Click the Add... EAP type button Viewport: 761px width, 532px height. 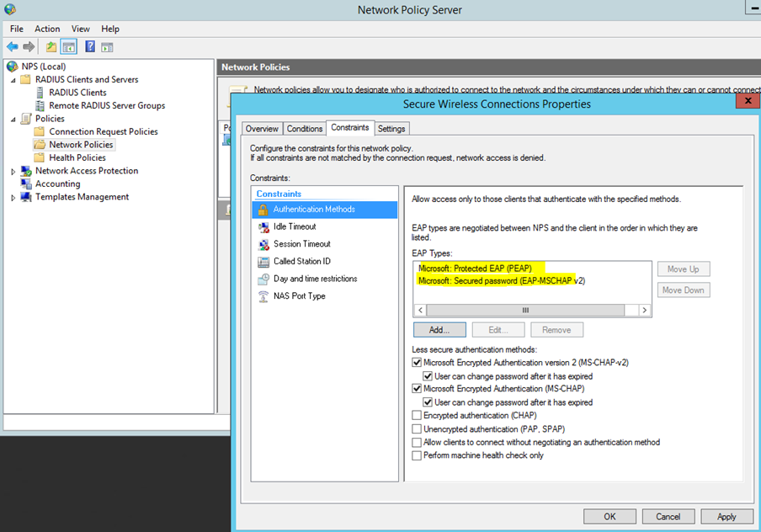tap(439, 330)
